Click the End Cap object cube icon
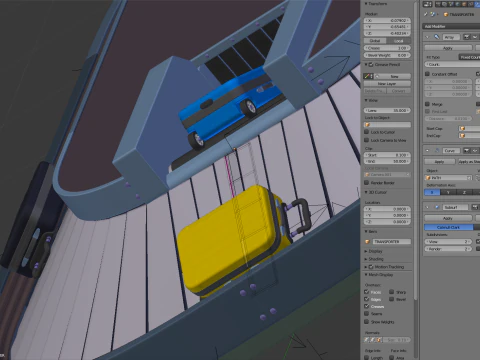This screenshot has width=480, height=360. [462, 136]
